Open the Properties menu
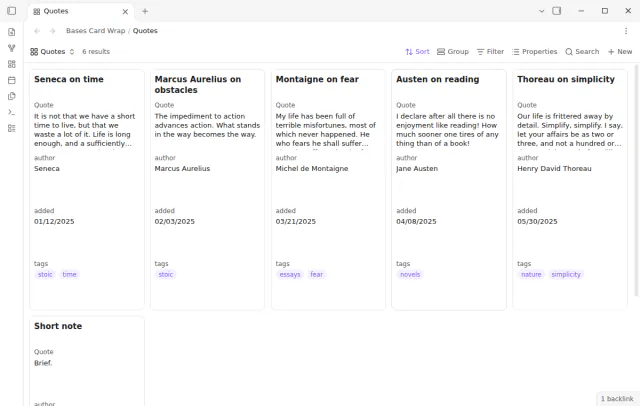 pos(535,51)
